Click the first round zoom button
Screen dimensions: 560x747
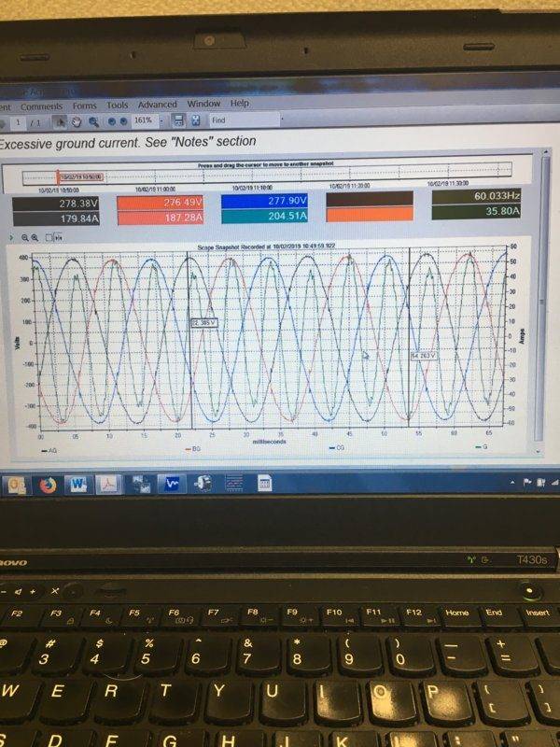(111, 121)
